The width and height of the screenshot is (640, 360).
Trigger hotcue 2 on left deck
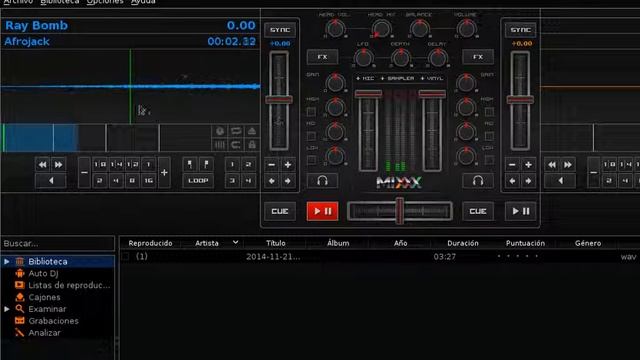coord(248,164)
